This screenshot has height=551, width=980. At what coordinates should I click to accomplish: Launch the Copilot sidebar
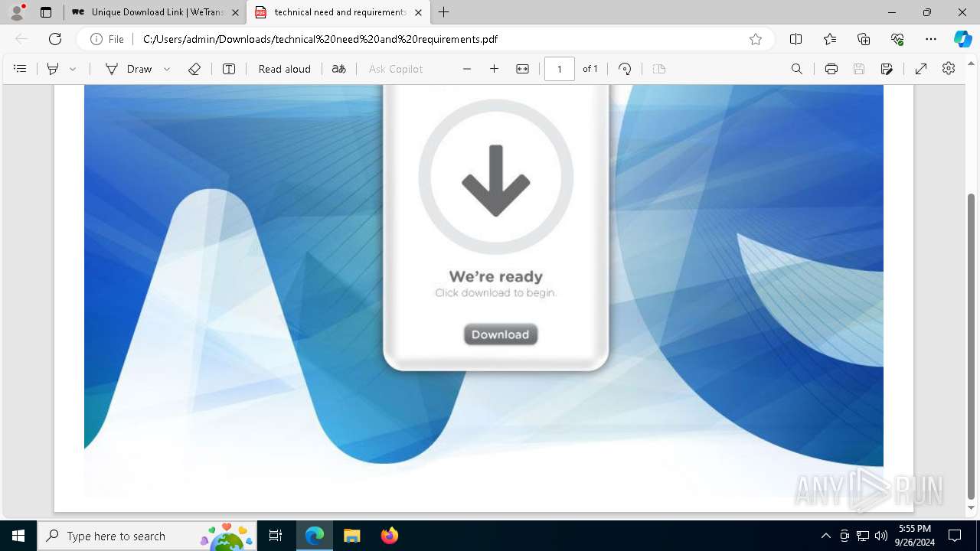click(962, 39)
